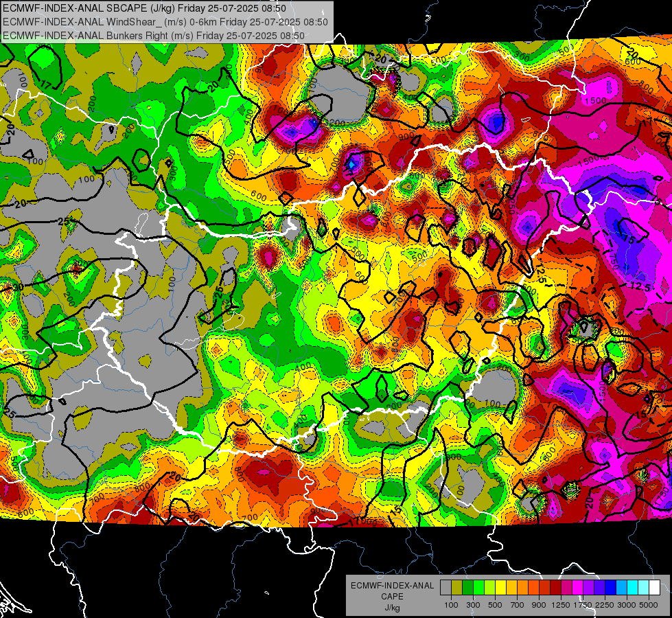Select the white legend swatch
672x618 pixels.
[654, 587]
